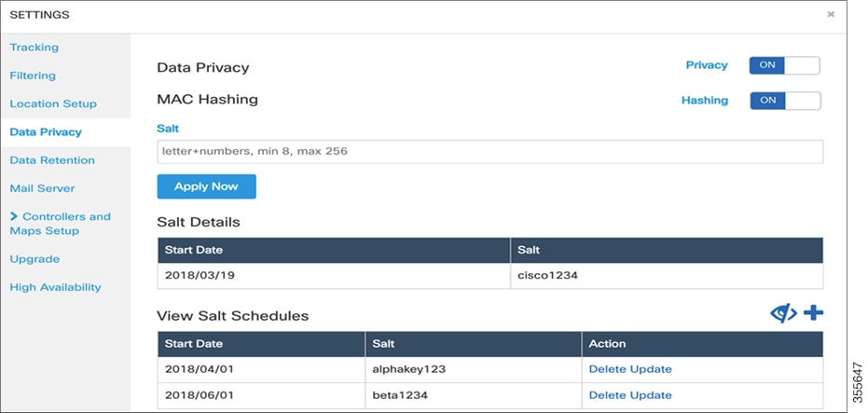
Task: Open the Upgrade section
Action: tap(34, 259)
